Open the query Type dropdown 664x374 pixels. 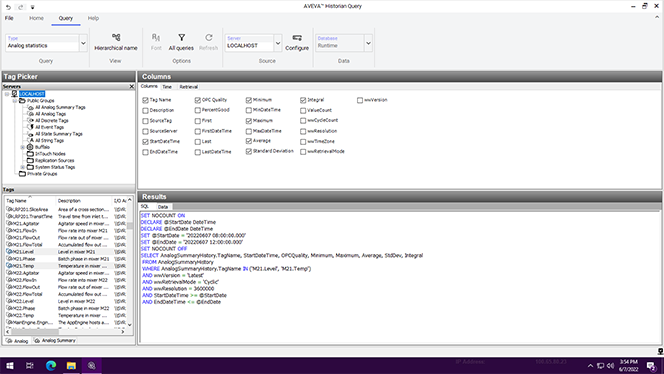click(83, 43)
